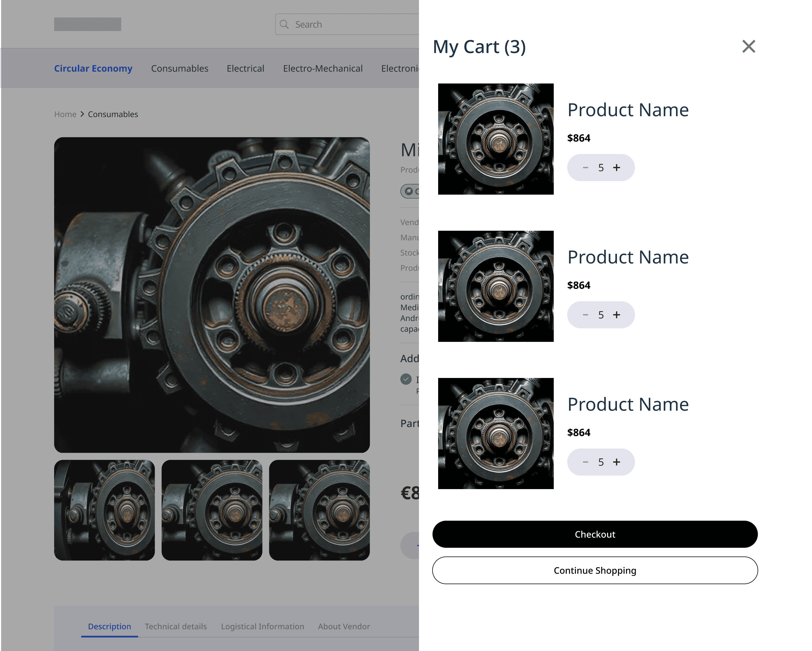Switch to Description tab
812x651 pixels.
point(110,626)
